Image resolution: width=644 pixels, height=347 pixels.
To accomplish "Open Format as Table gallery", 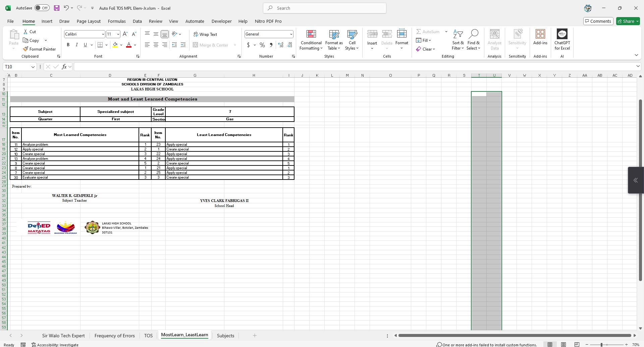I will pos(334,40).
